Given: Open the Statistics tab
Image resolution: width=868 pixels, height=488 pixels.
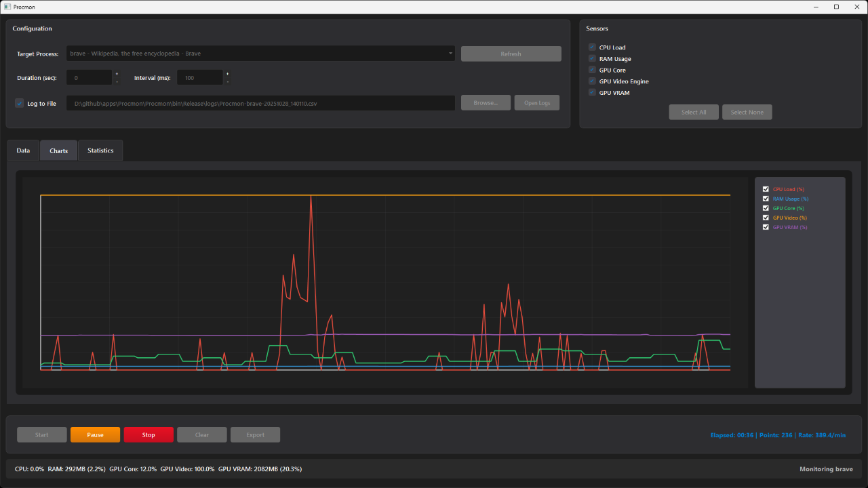Looking at the screenshot, I should coord(100,150).
